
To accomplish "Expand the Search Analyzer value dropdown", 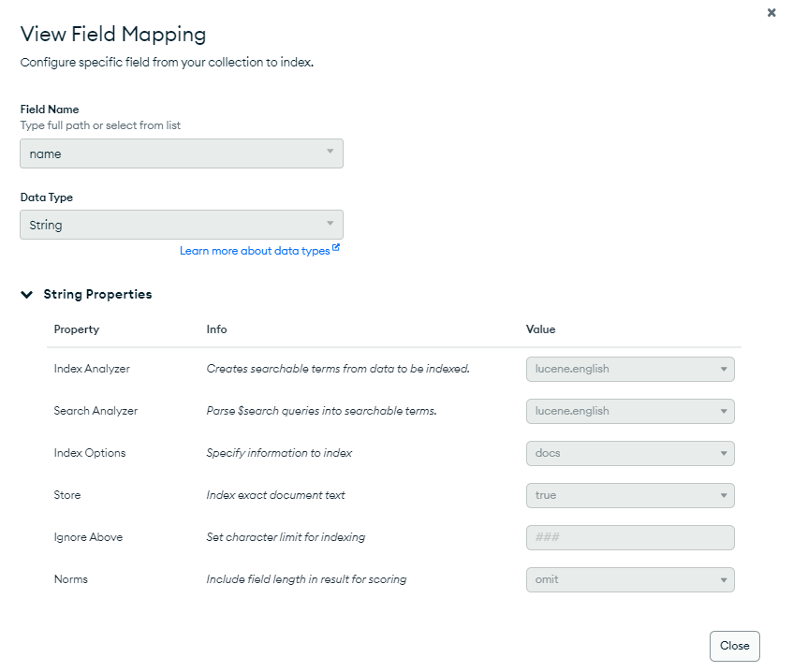I will pyautogui.click(x=630, y=411).
